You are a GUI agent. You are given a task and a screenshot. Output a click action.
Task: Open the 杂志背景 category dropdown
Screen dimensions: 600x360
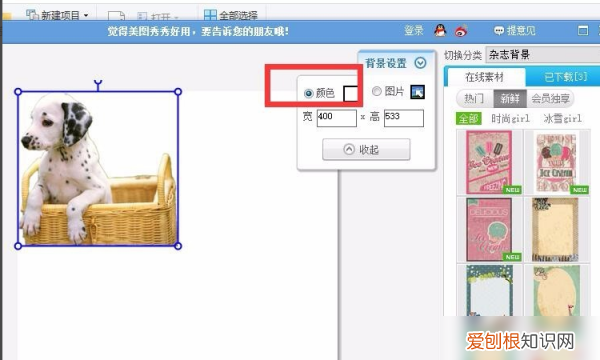click(543, 55)
